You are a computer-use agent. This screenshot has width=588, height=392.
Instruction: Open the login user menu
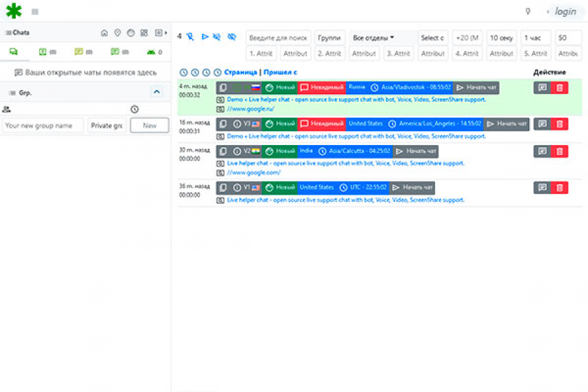coord(565,12)
